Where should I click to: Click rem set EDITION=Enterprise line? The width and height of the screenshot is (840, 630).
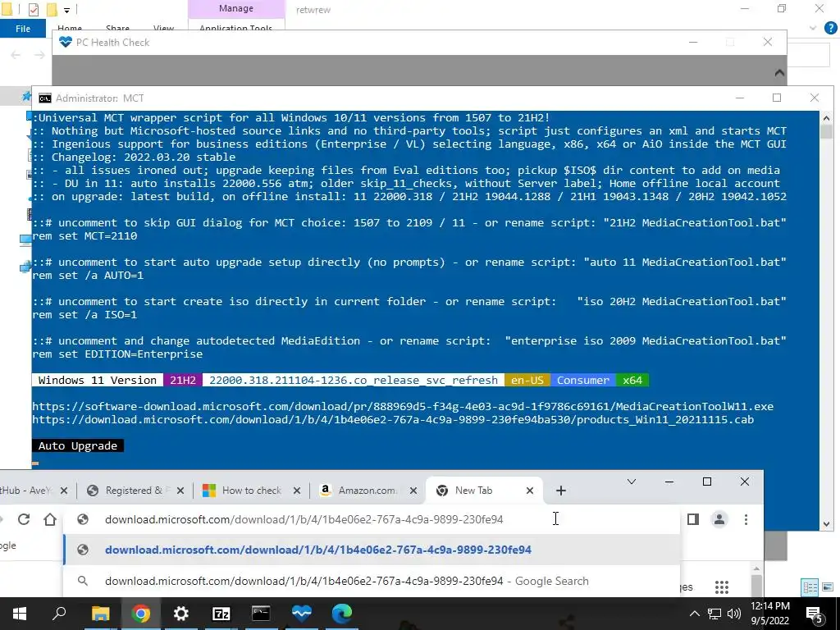(117, 354)
